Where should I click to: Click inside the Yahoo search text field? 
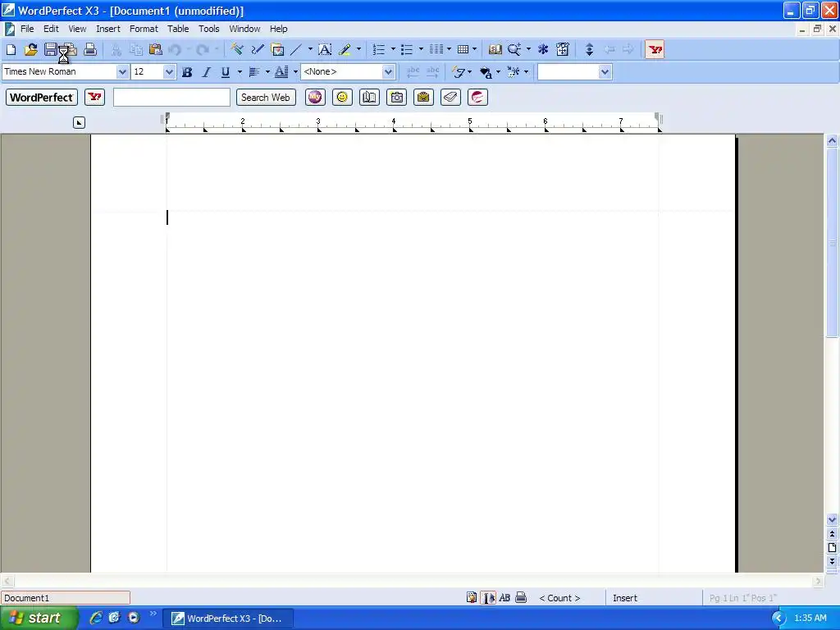coord(171,98)
